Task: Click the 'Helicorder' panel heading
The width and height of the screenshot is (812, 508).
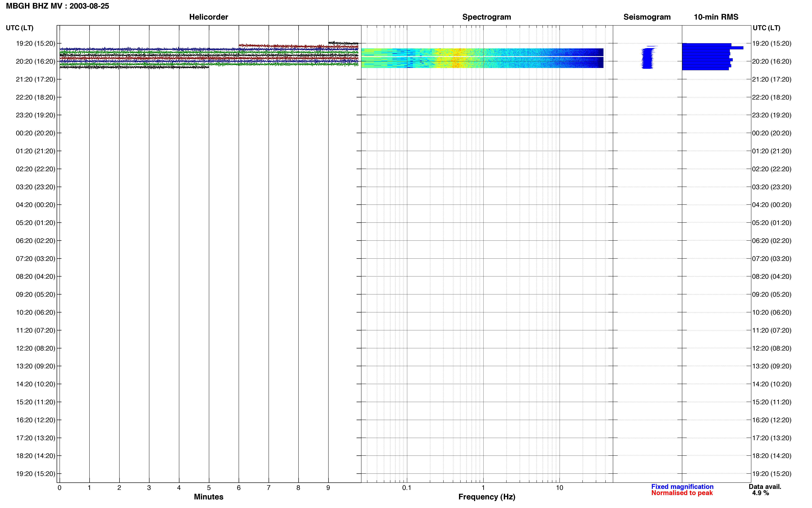Action: coord(209,17)
